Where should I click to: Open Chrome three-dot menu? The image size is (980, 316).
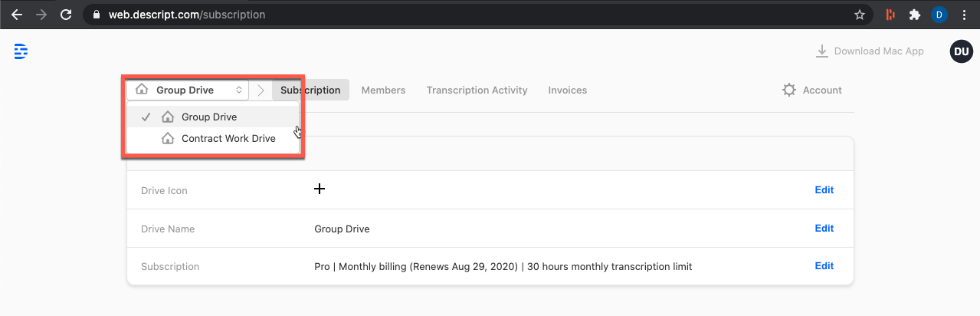[964, 15]
